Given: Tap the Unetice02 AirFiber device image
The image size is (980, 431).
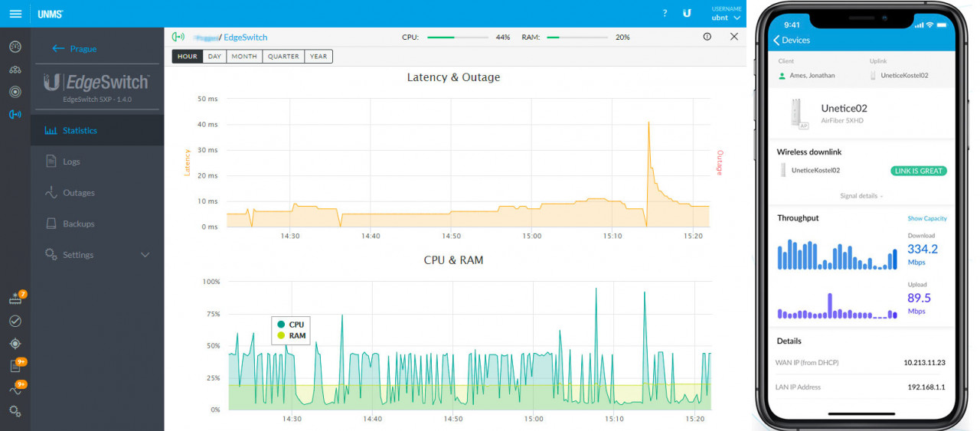Looking at the screenshot, I should click(799, 113).
